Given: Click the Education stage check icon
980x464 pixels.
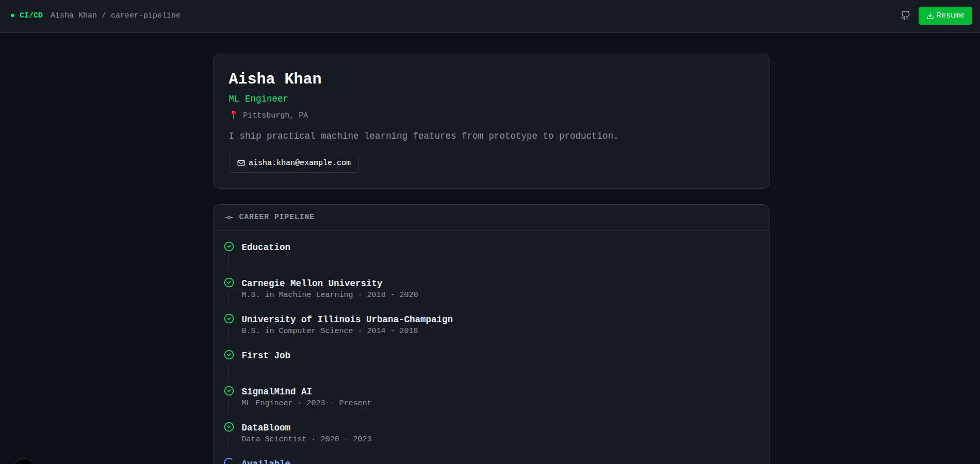Looking at the screenshot, I should pos(229,246).
